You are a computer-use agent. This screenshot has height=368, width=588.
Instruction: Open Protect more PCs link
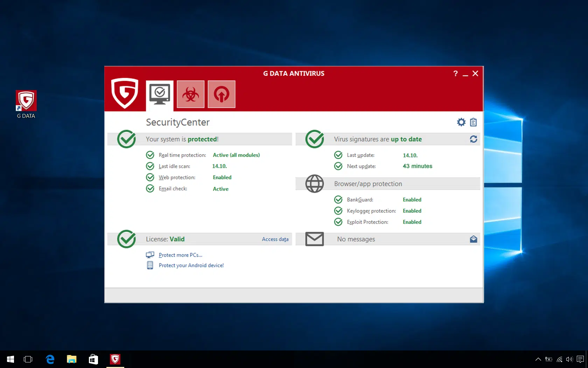[180, 255]
